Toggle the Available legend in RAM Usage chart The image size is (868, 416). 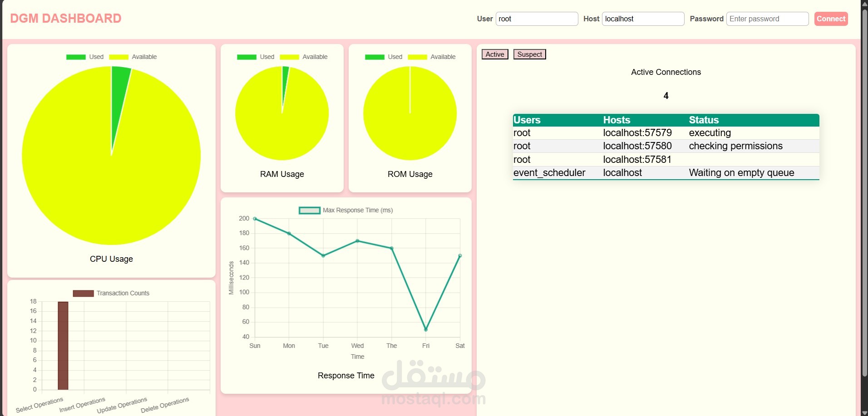pos(304,57)
